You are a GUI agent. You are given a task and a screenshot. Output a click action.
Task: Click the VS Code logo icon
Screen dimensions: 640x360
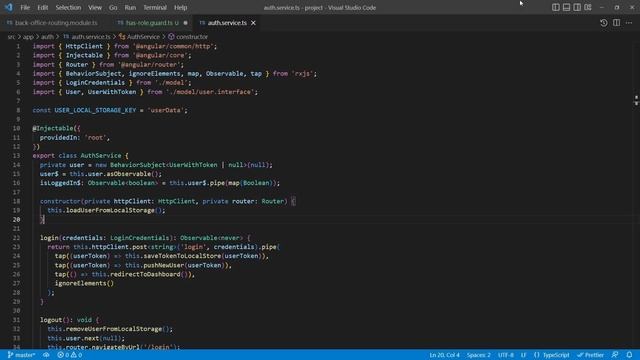(9, 7)
